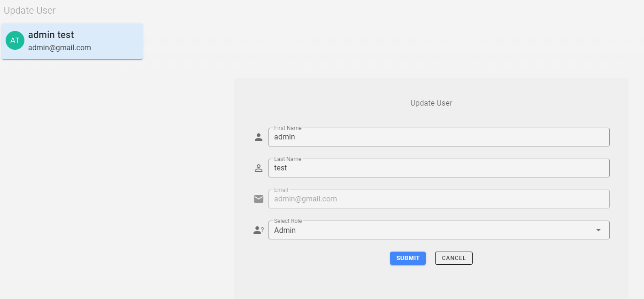Select the admin test name in user card

tap(51, 35)
